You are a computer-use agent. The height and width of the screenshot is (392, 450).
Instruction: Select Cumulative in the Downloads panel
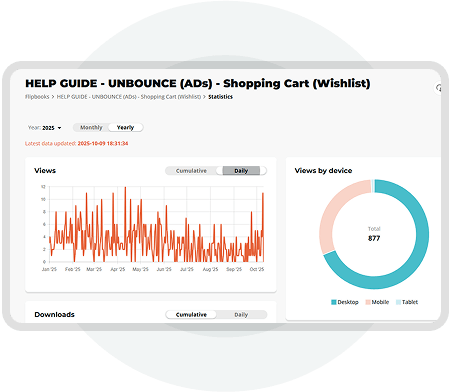coord(191,315)
